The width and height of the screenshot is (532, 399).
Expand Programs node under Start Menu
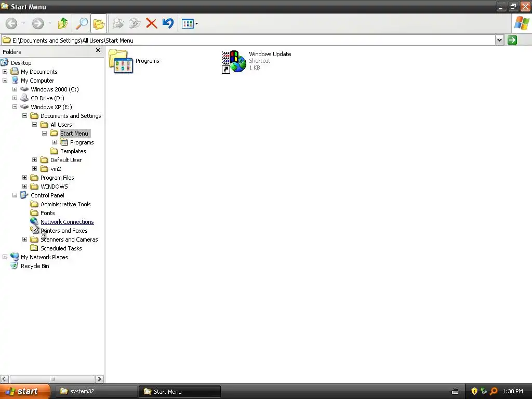(54, 142)
